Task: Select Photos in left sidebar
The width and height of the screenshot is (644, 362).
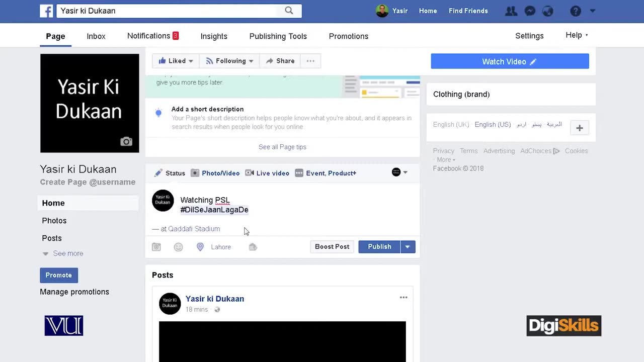Action: [54, 221]
